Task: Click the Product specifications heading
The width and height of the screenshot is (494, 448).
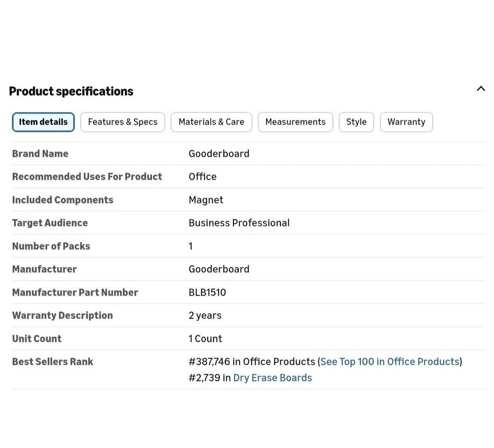Action: [71, 91]
